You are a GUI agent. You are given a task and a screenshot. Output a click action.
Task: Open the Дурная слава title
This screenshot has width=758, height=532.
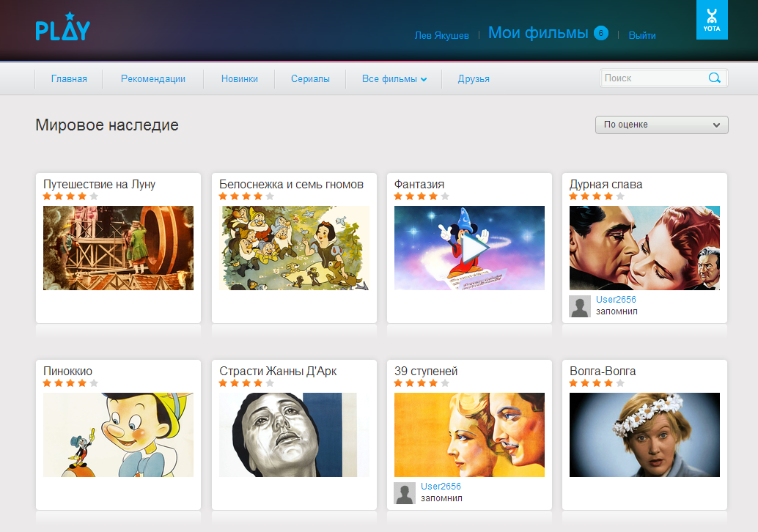[x=606, y=184]
